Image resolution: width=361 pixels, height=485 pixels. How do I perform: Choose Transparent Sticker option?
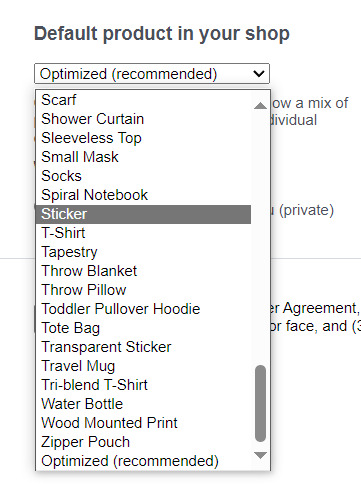pos(143,347)
